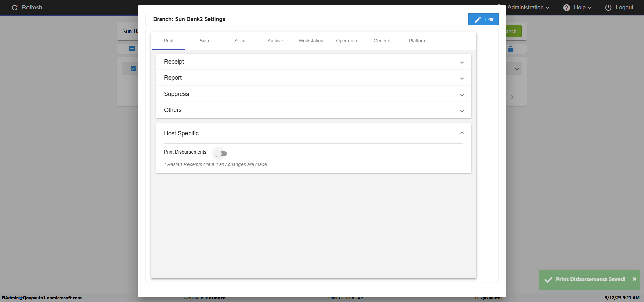Click the green checkmark in the saved notification

click(548, 280)
